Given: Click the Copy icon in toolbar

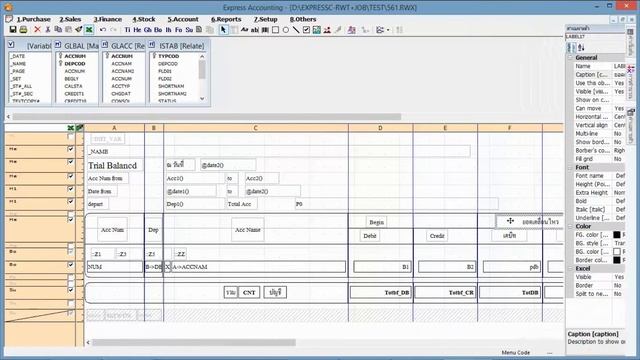Looking at the screenshot, I should [x=58, y=30].
